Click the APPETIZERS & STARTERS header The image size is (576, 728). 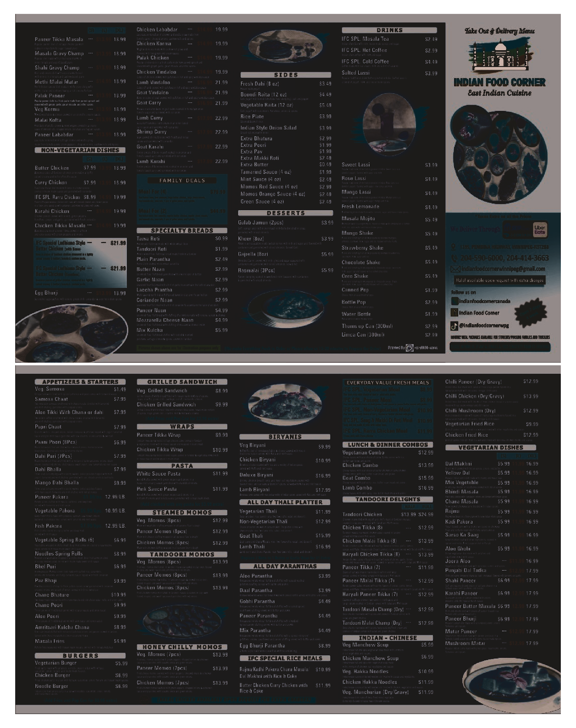click(80, 382)
